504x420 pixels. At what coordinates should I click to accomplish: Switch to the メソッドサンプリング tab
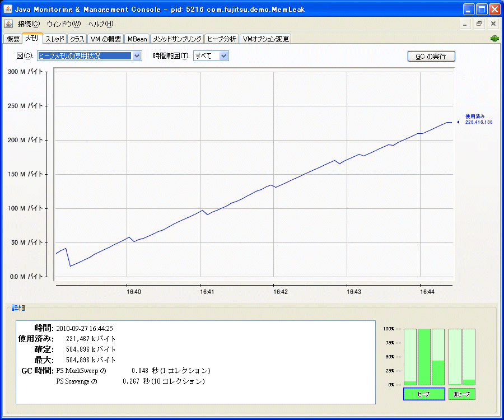(177, 39)
